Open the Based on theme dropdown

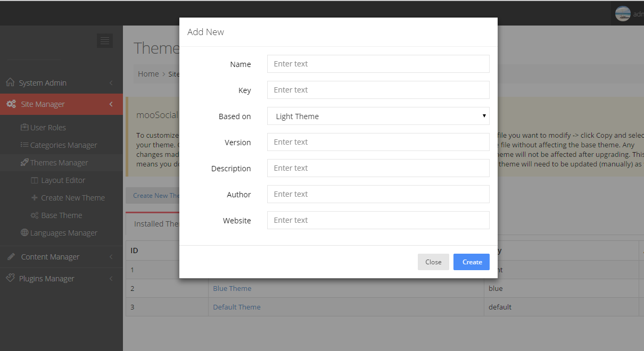pyautogui.click(x=378, y=116)
